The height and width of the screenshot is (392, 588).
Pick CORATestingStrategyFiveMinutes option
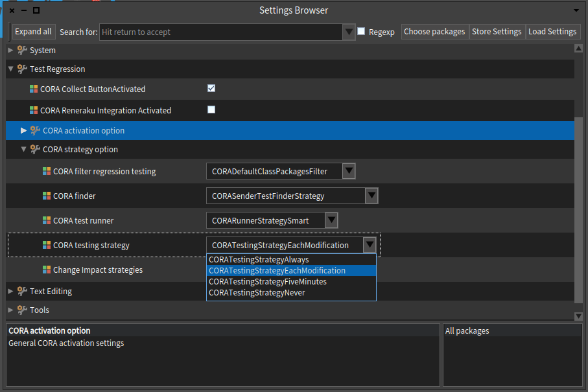coord(291,281)
